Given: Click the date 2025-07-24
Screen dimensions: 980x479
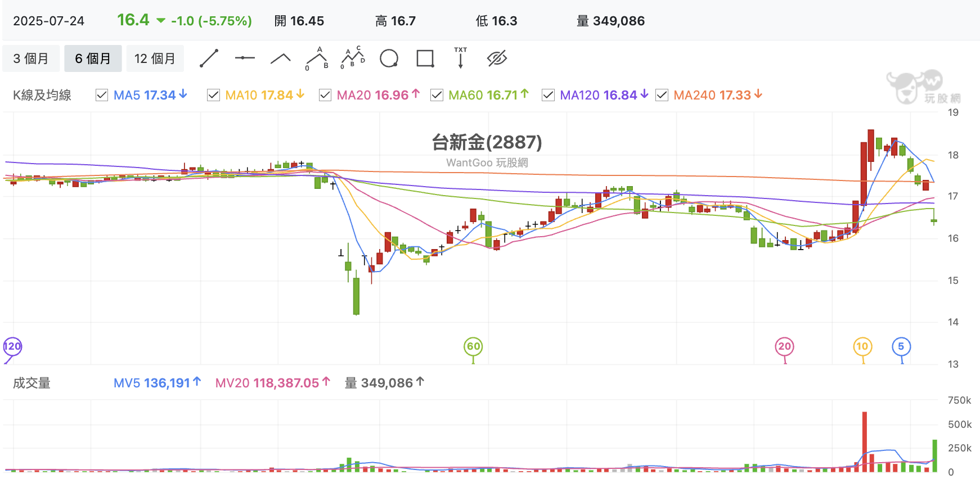Looking at the screenshot, I should point(49,21).
